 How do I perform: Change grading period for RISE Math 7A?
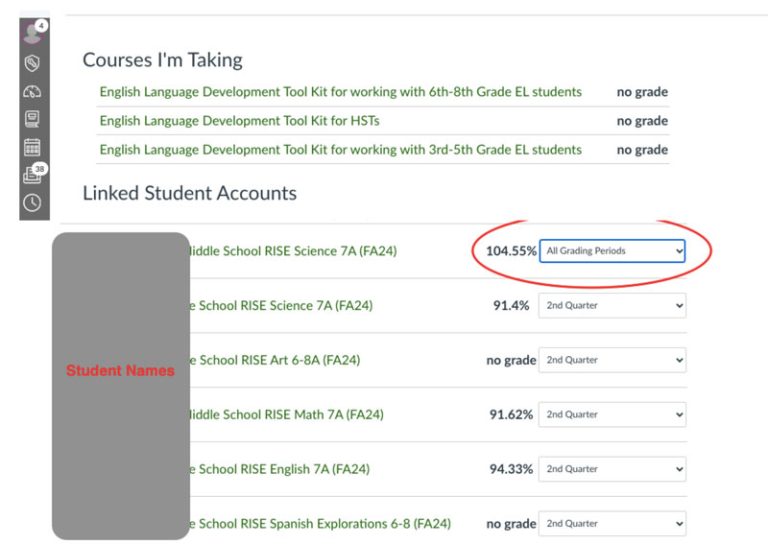(613, 415)
